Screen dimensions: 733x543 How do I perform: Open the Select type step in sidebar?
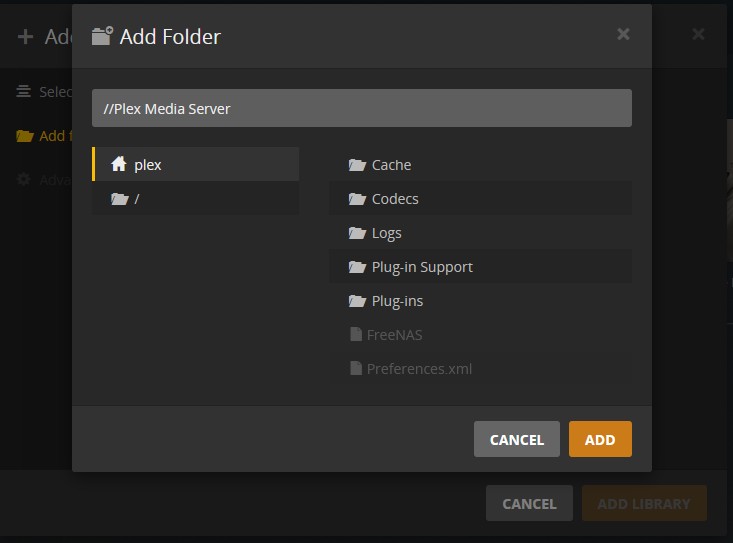[44, 92]
